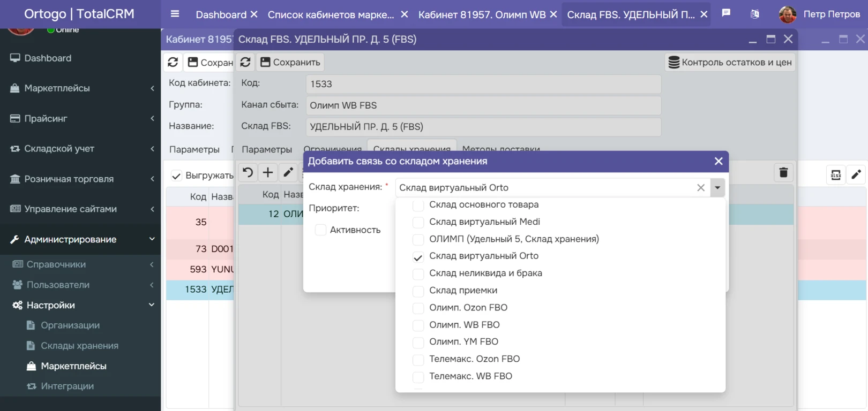Collapse Настройки submenu
Screen dimensions: 868x411
(80, 305)
